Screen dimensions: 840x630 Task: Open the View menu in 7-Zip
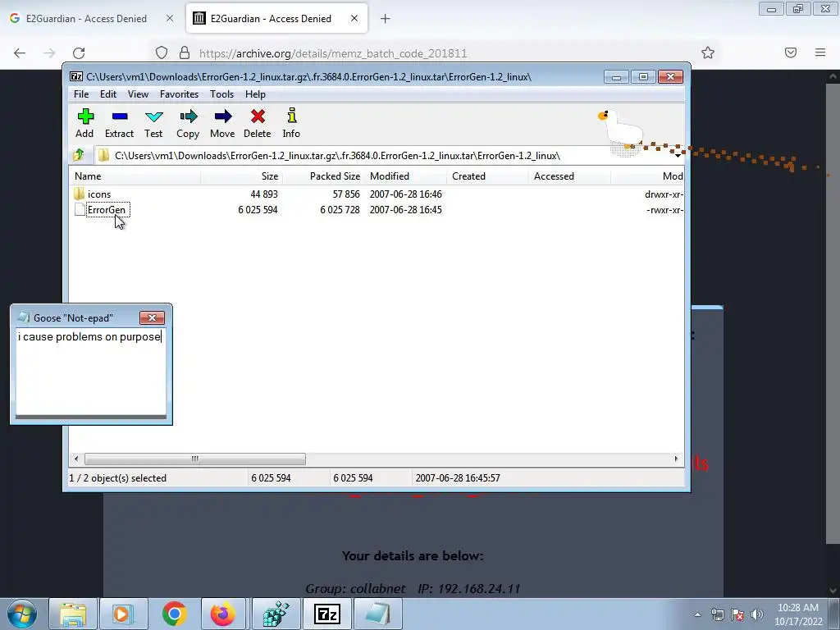138,94
